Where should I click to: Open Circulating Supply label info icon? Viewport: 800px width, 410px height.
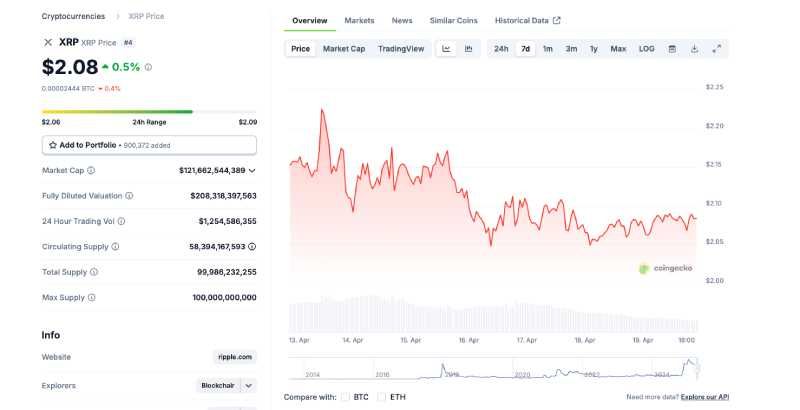click(115, 246)
